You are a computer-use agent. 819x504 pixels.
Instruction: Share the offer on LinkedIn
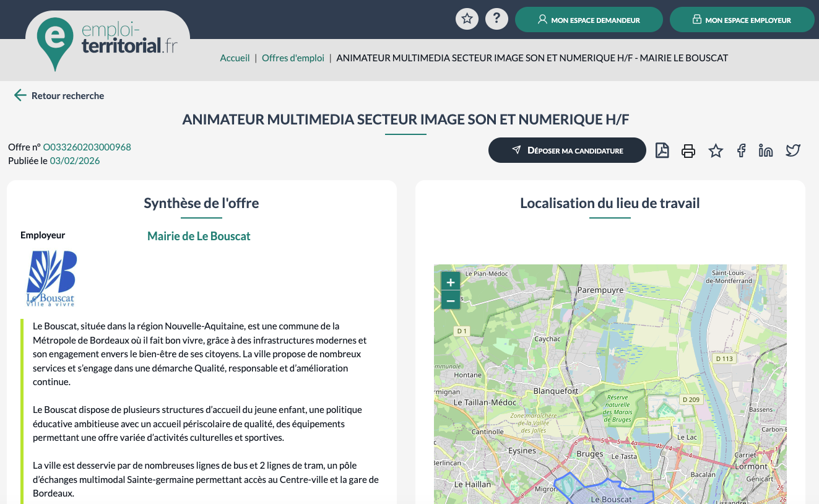point(766,150)
